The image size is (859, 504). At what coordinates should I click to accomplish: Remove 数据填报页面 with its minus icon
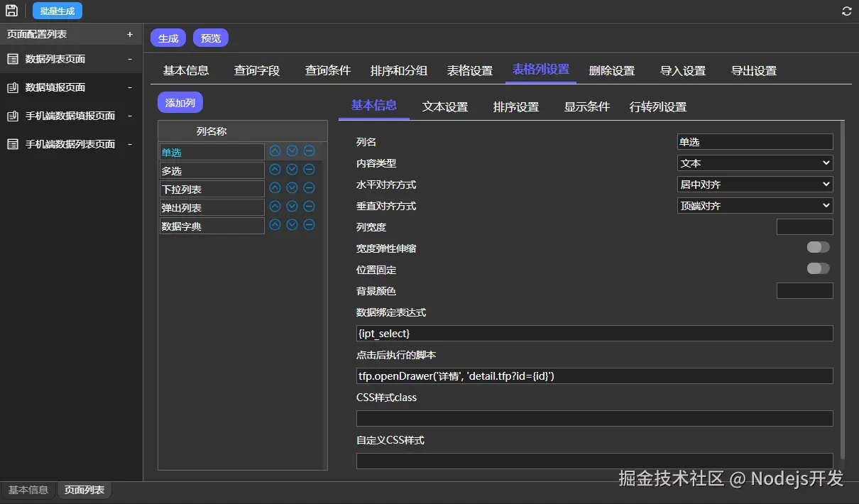click(x=130, y=87)
